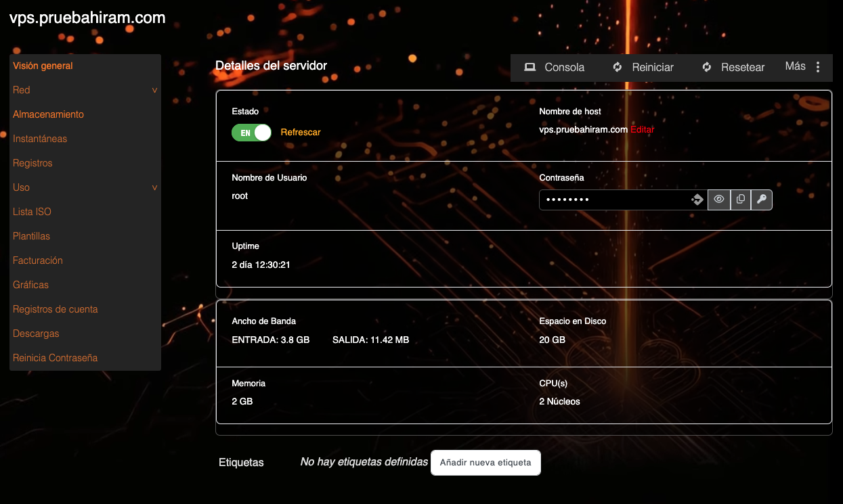This screenshot has height=504, width=843.
Task: Expand the Red submenu chevron
Action: pyautogui.click(x=154, y=90)
